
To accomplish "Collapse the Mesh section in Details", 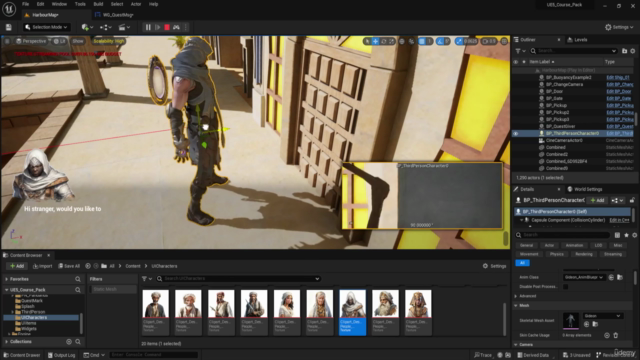I will (516, 306).
